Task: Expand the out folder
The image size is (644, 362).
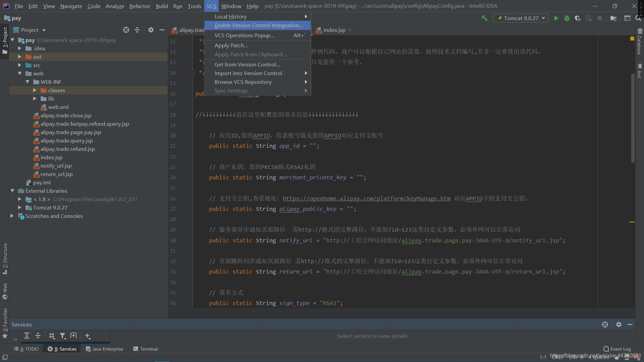Action: (x=20, y=57)
